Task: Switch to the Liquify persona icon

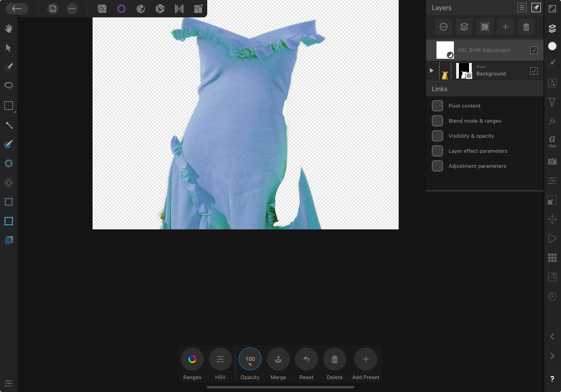Action: [x=140, y=9]
